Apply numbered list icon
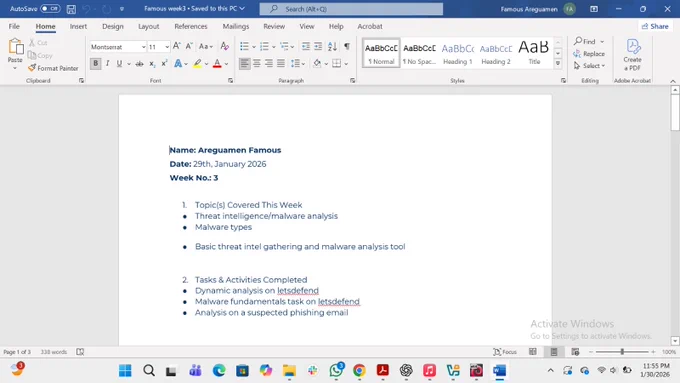The image size is (680, 383). (x=264, y=46)
